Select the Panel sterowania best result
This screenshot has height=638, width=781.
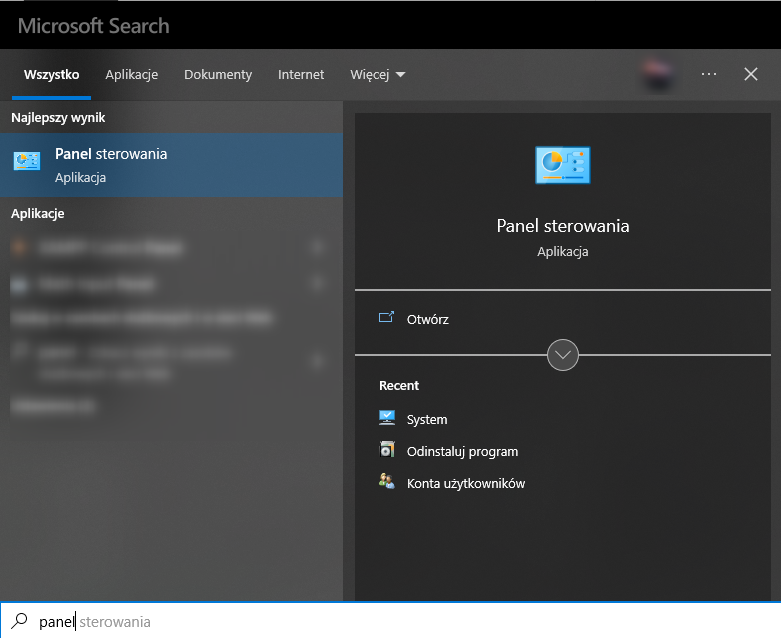[171, 165]
